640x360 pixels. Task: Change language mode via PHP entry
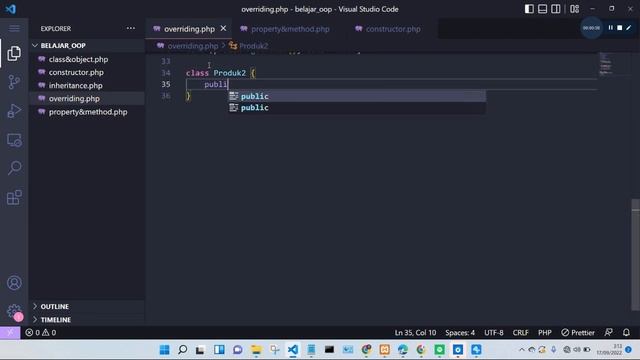click(544, 333)
